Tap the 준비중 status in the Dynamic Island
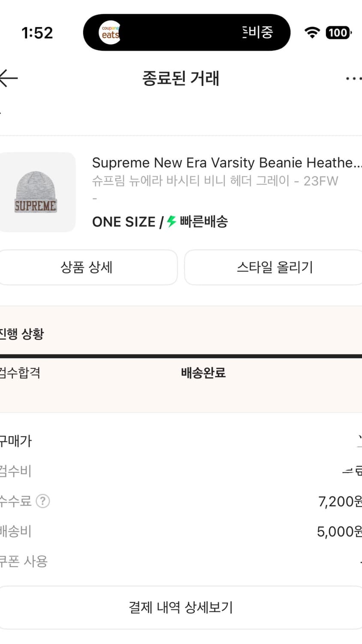Viewport: 362px width, 644px height. [x=257, y=33]
